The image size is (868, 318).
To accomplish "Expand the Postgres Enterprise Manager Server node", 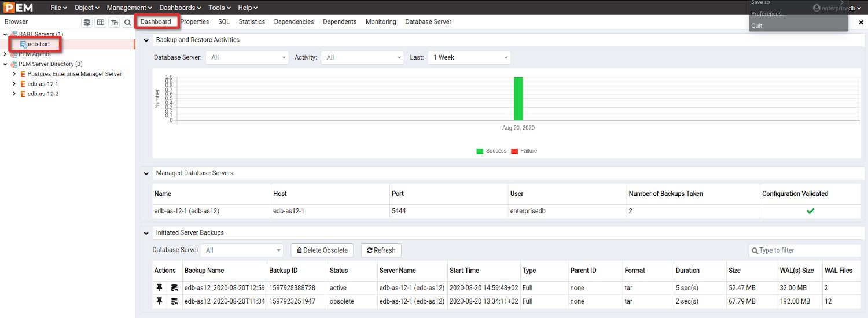I will (x=14, y=74).
